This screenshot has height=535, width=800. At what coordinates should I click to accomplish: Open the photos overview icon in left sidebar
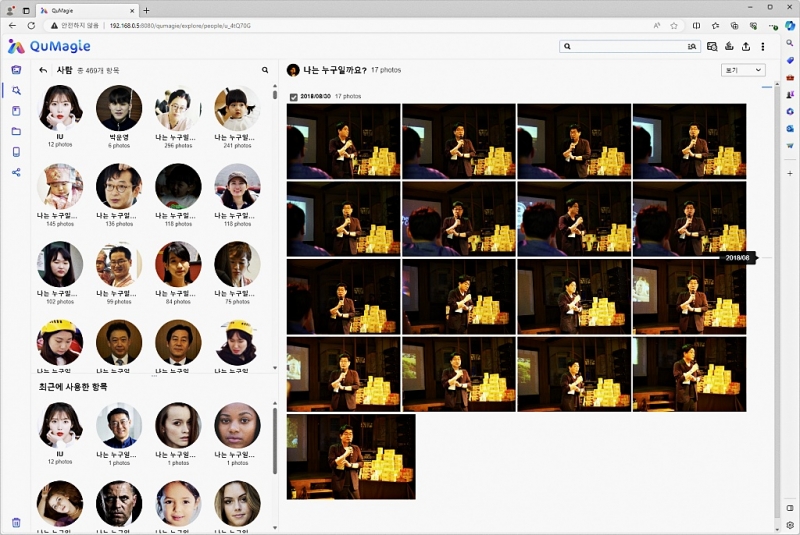(16, 70)
